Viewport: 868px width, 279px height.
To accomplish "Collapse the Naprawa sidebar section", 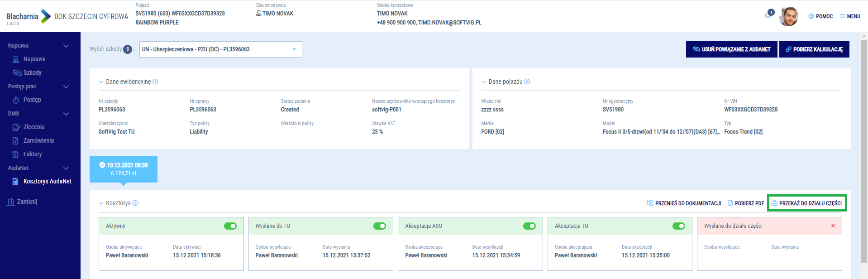I will click(66, 46).
